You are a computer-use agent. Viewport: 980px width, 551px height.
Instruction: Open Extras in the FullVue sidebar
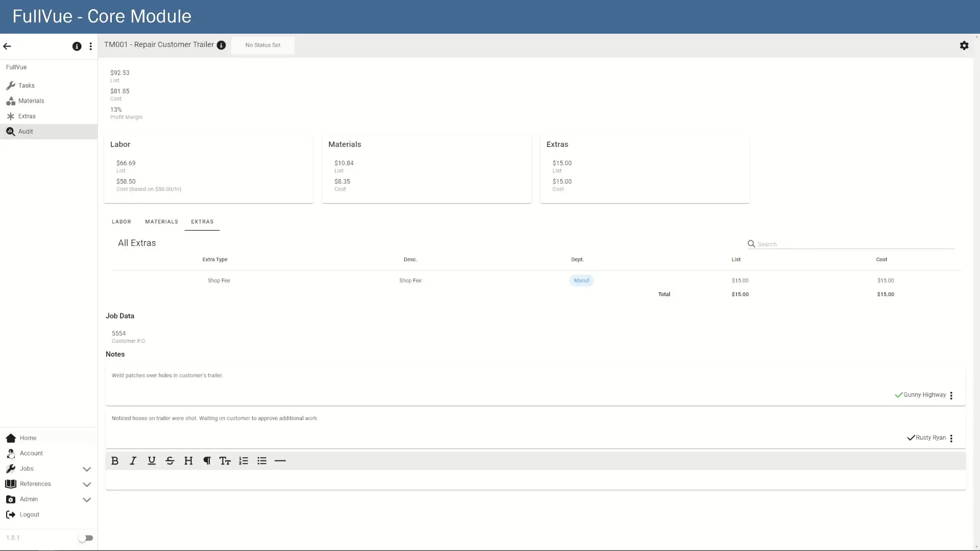click(x=48, y=116)
